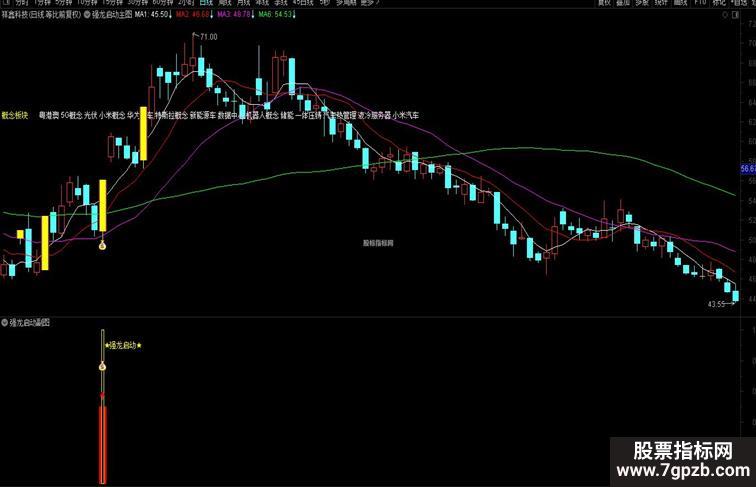756x487 pixels.
Task: Open the 多周期 multi-period view
Action: [x=346, y=2]
